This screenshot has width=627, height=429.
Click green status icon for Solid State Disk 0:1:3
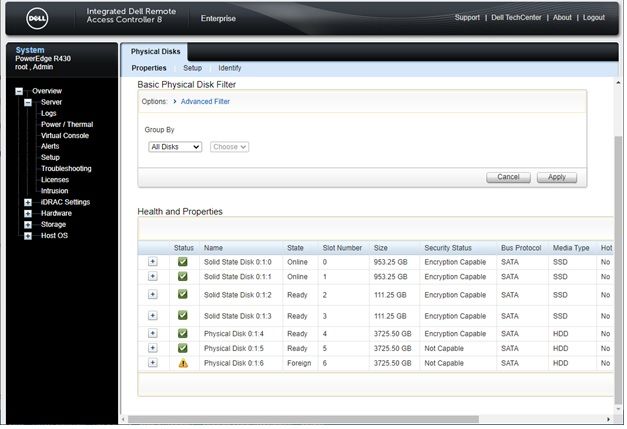tap(183, 315)
